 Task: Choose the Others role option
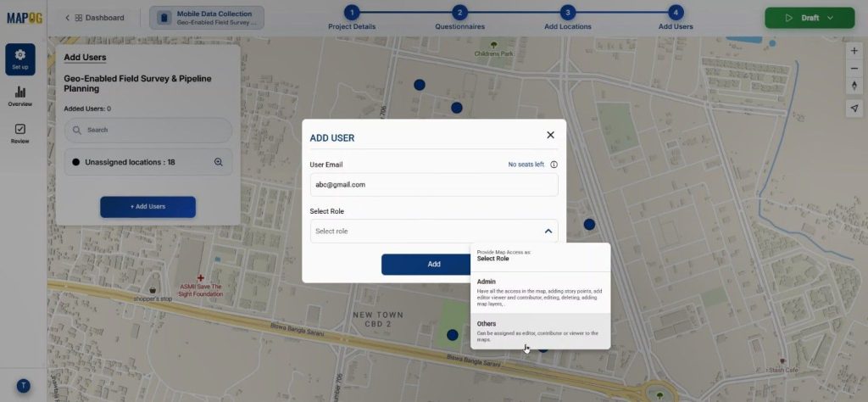[x=540, y=331]
